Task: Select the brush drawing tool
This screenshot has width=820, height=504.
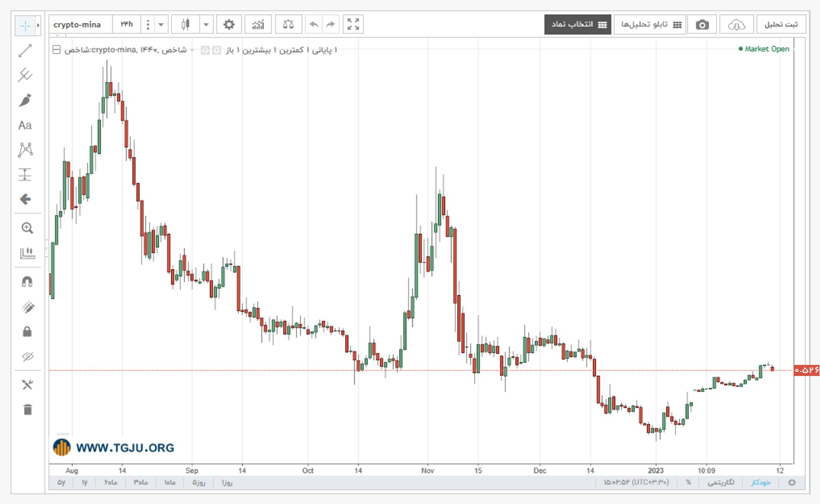Action: [x=25, y=100]
